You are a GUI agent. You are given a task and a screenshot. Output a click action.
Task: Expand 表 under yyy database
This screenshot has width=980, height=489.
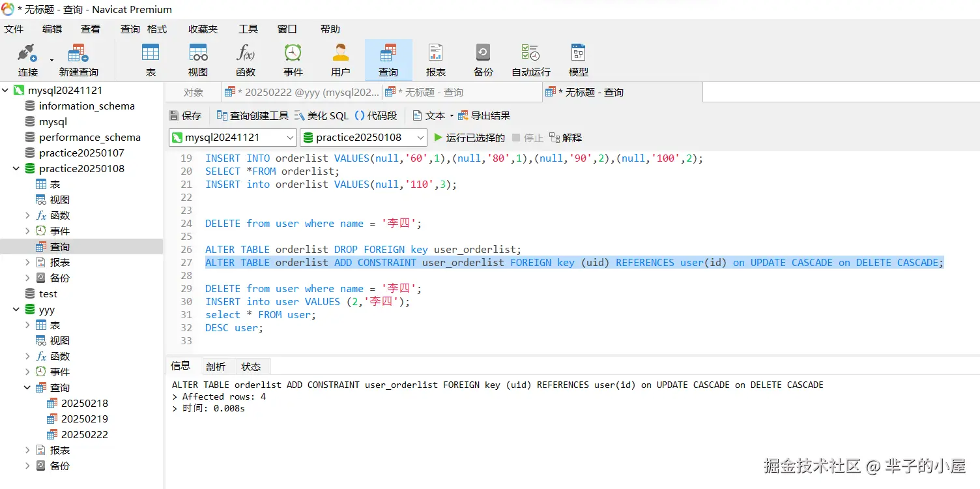point(27,325)
